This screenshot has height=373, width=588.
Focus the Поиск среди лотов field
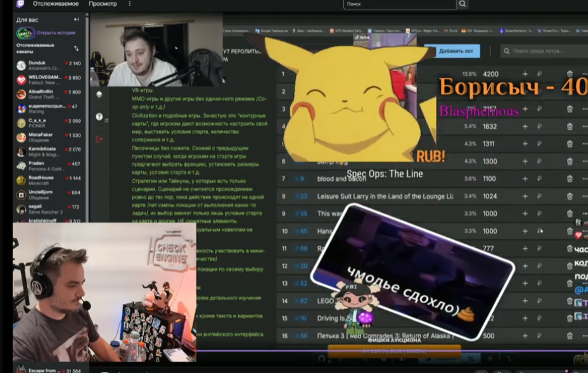544,51
